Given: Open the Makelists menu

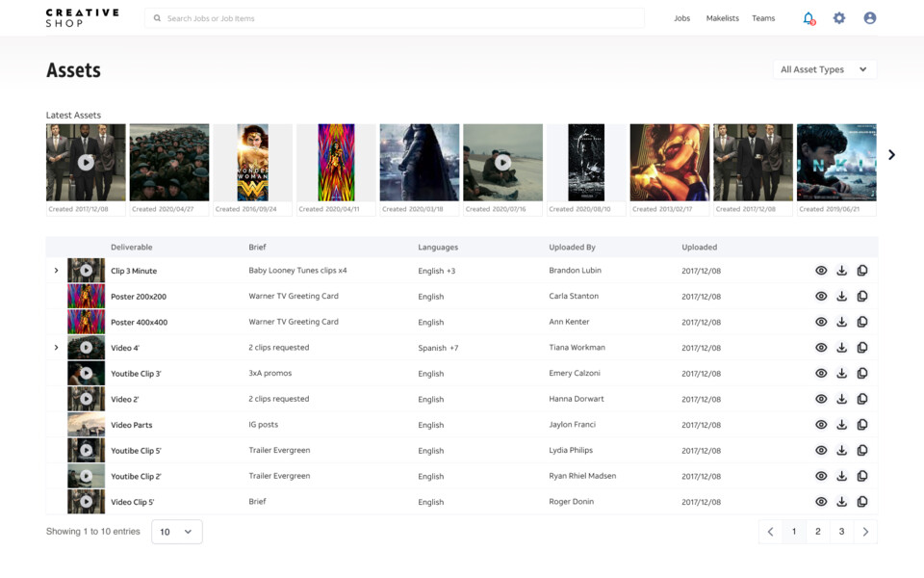Looking at the screenshot, I should click(x=723, y=18).
